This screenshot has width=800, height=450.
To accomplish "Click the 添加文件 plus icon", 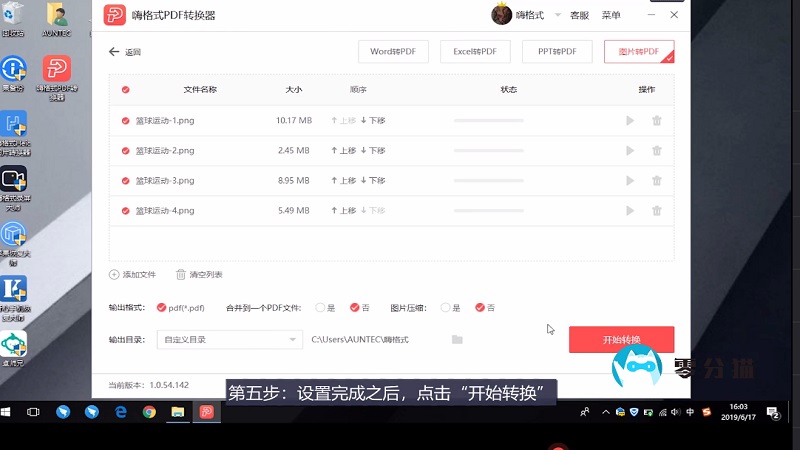I will click(114, 274).
